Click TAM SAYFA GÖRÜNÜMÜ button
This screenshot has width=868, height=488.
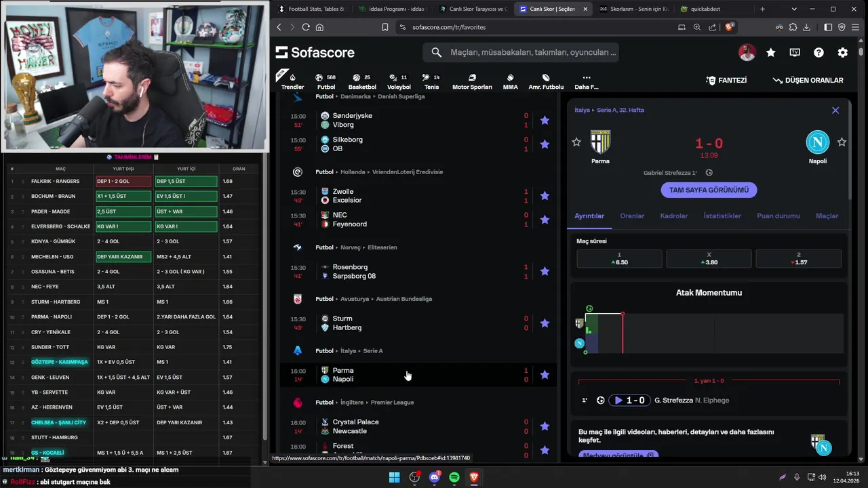[x=709, y=190]
